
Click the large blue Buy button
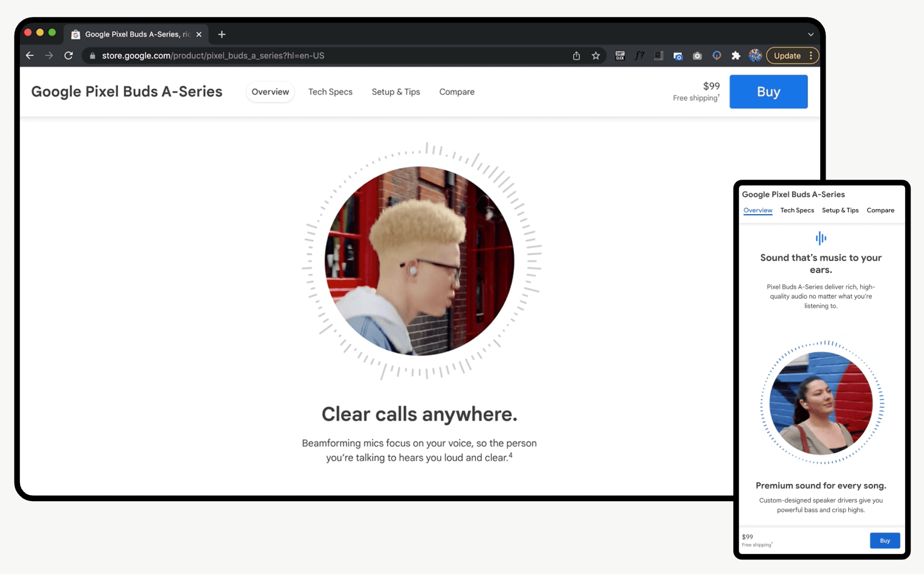[x=768, y=92]
